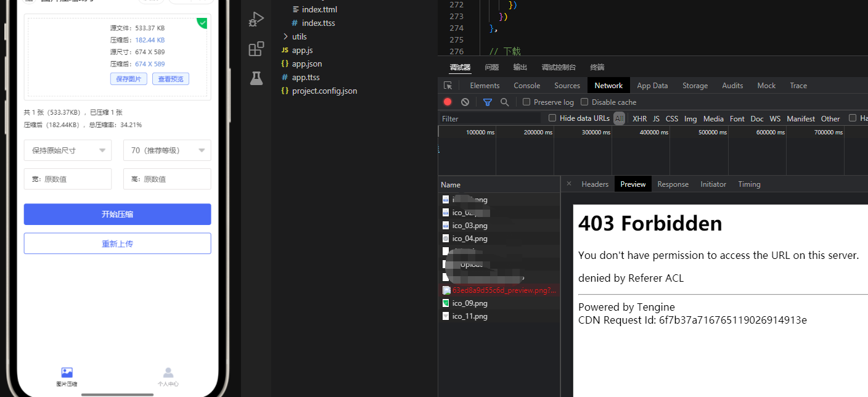The width and height of the screenshot is (868, 397).
Task: Open the Extensions view in the sidebar
Action: (256, 49)
